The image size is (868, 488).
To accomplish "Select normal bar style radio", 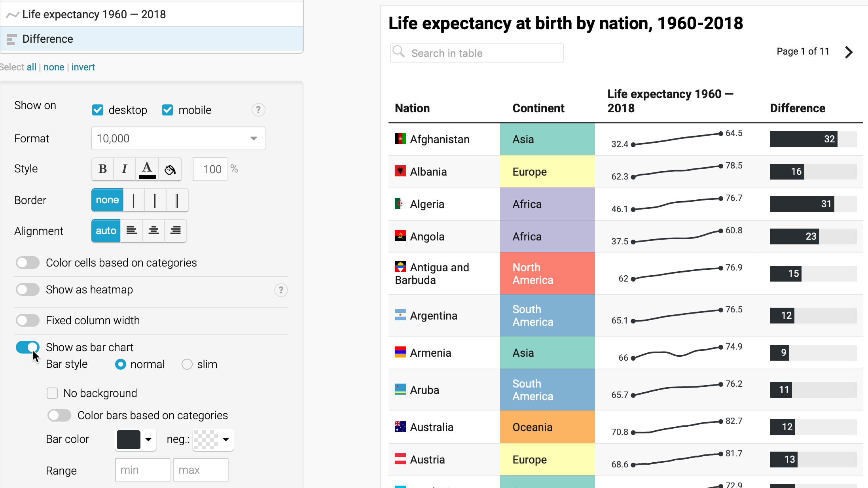I will coord(121,364).
